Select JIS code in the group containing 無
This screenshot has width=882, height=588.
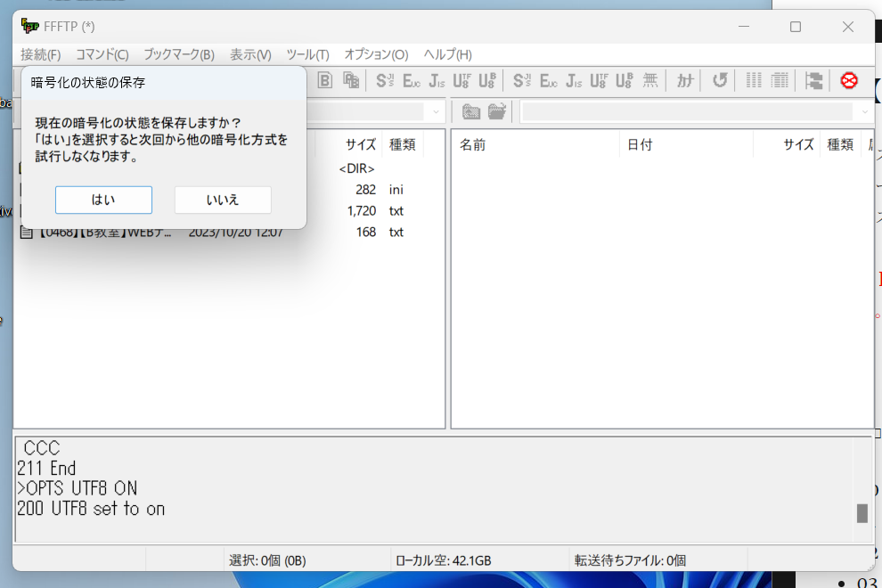click(x=575, y=80)
